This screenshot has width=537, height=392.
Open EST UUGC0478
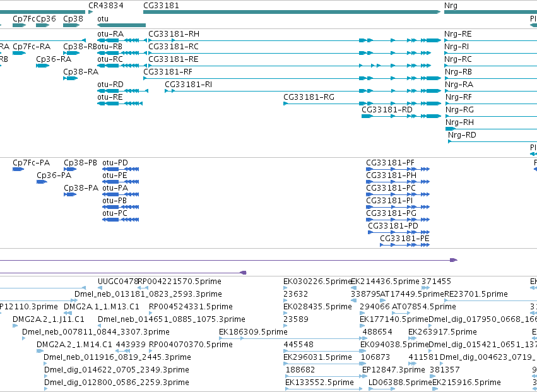pos(118,282)
